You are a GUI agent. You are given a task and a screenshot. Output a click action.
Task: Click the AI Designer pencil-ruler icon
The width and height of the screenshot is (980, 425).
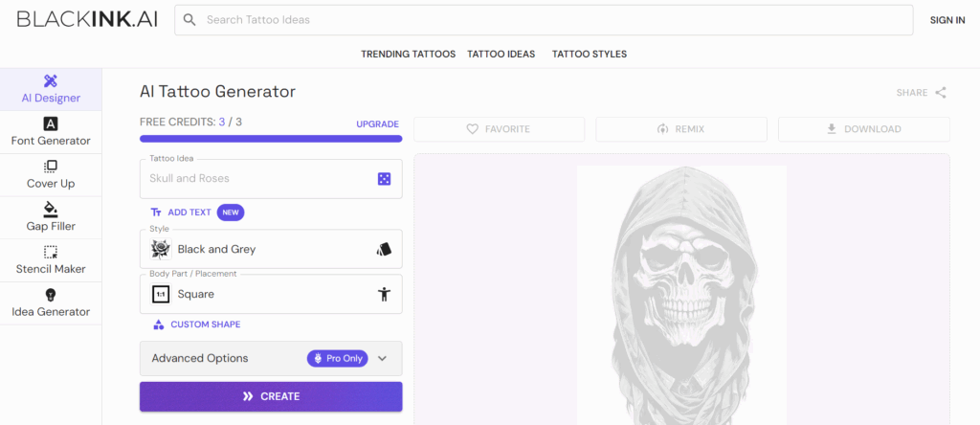51,80
